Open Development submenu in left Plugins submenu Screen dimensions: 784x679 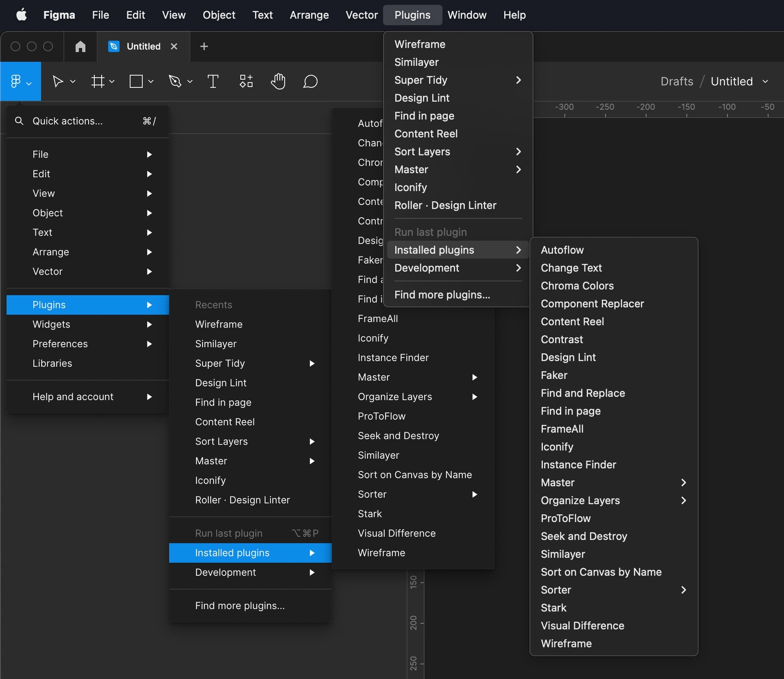coord(250,572)
